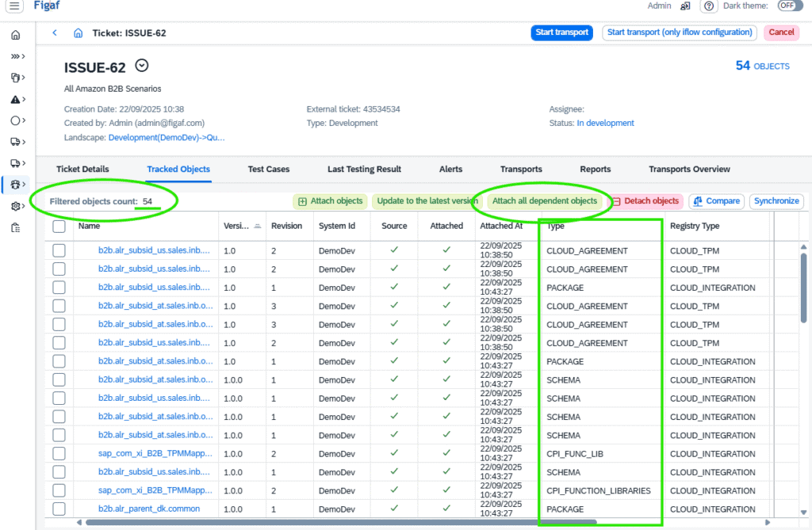812x530 pixels.
Task: Click the scroll down arrow of the table
Action: 804,513
